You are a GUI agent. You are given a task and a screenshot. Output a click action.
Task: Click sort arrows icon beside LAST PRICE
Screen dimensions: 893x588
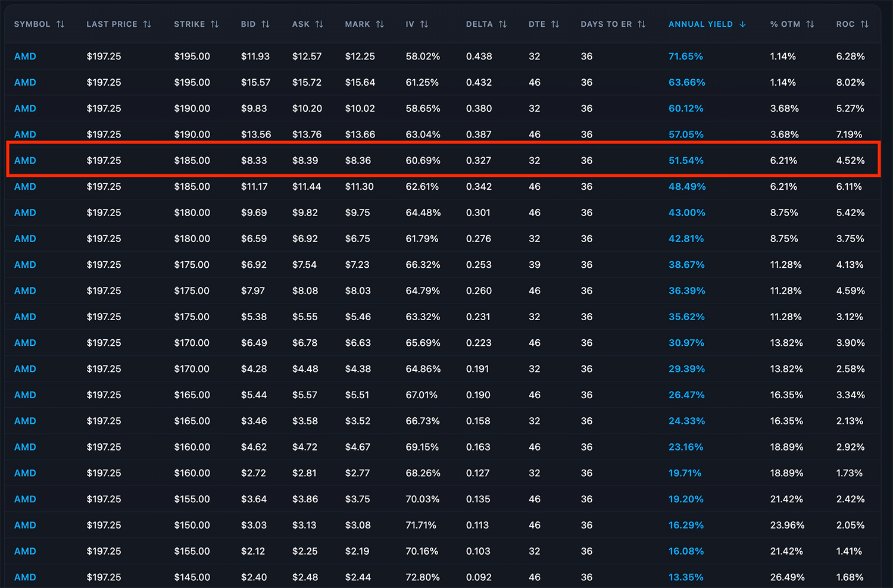pos(147,24)
